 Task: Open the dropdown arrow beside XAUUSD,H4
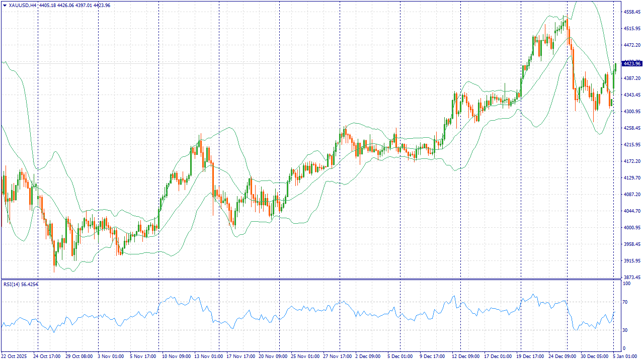pos(5,6)
